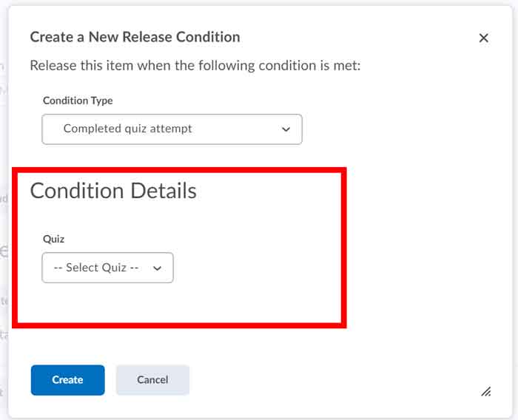This screenshot has width=518, height=420.
Task: Click the Release this item instruction text
Action: pyautogui.click(x=195, y=66)
